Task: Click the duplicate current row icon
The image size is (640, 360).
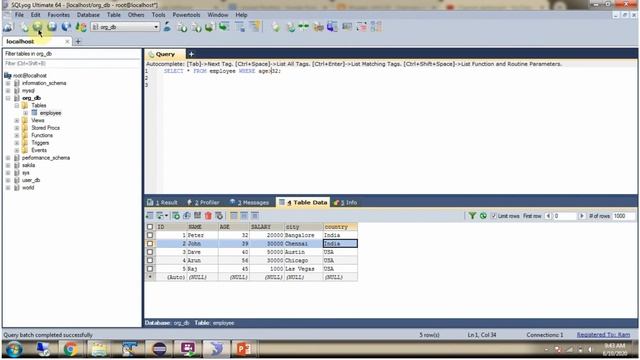Action: pyautogui.click(x=187, y=216)
